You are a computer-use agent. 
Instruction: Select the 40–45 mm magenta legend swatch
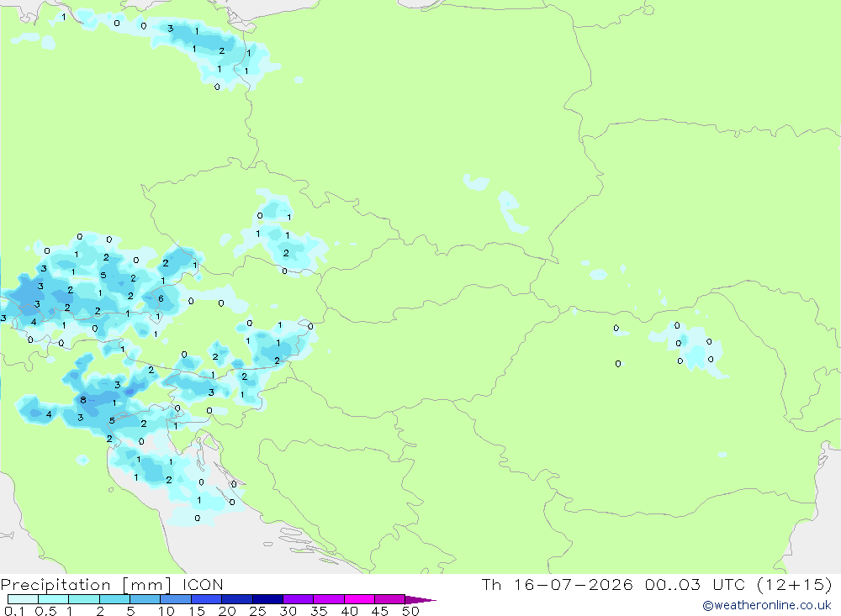pyautogui.click(x=359, y=599)
